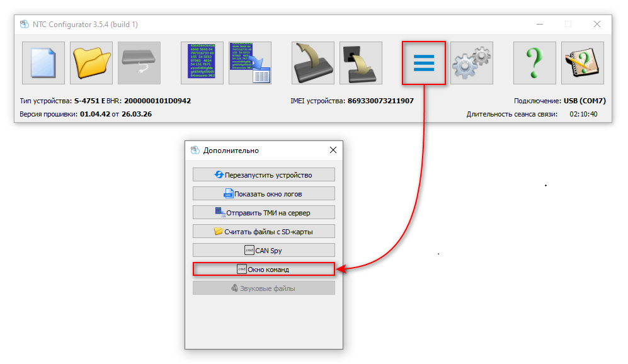Choose Считать файлы с SD-карты
Image resolution: width=628 pixels, height=364 pixels.
[x=263, y=231]
